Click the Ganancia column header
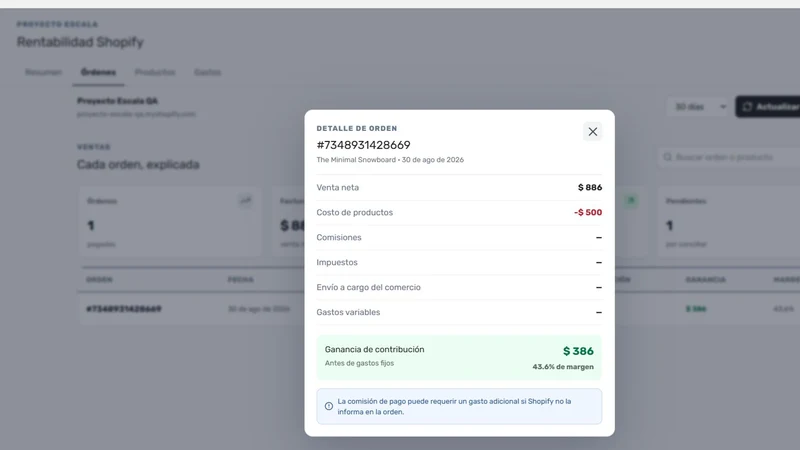The height and width of the screenshot is (450, 800). pos(706,280)
